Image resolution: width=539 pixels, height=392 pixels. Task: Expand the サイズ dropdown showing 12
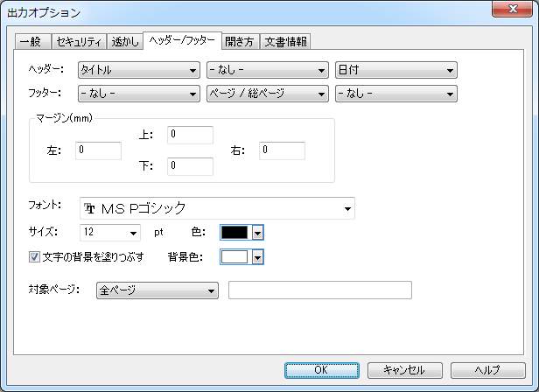pyautogui.click(x=109, y=233)
